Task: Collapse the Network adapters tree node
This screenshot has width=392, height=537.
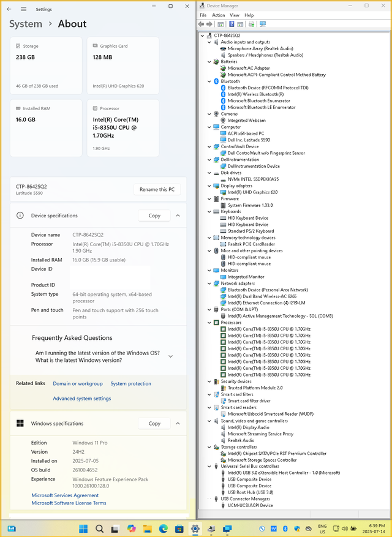Action: (x=210, y=284)
